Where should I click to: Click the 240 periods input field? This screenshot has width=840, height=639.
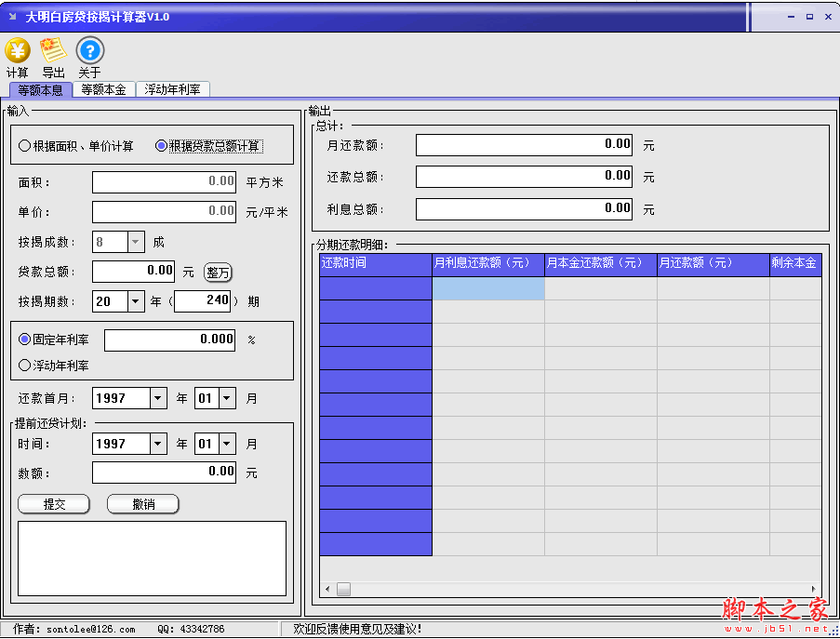(203, 301)
